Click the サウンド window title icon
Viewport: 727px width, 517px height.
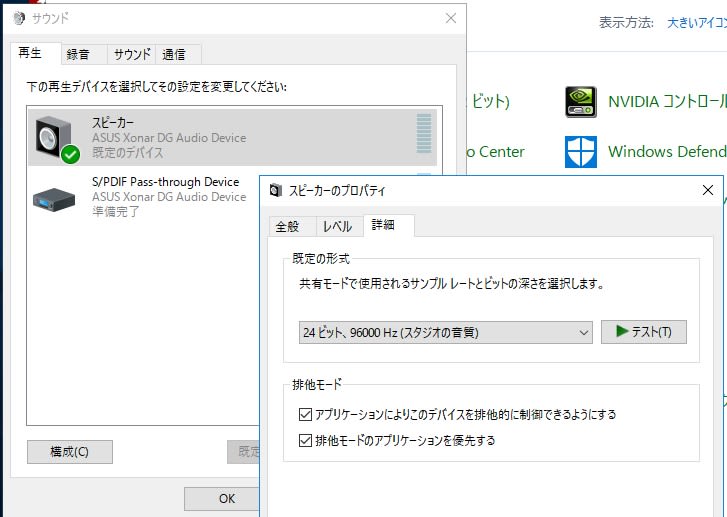19,18
